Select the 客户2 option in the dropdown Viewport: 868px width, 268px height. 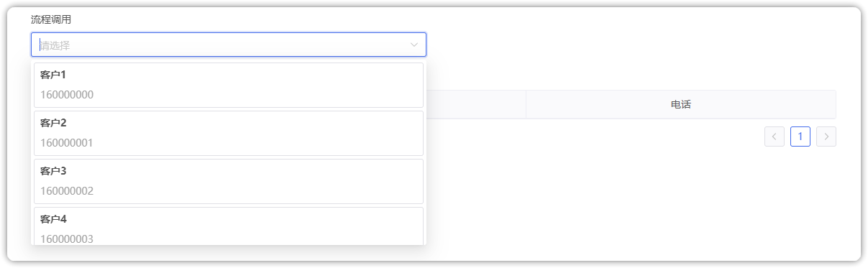click(x=229, y=133)
